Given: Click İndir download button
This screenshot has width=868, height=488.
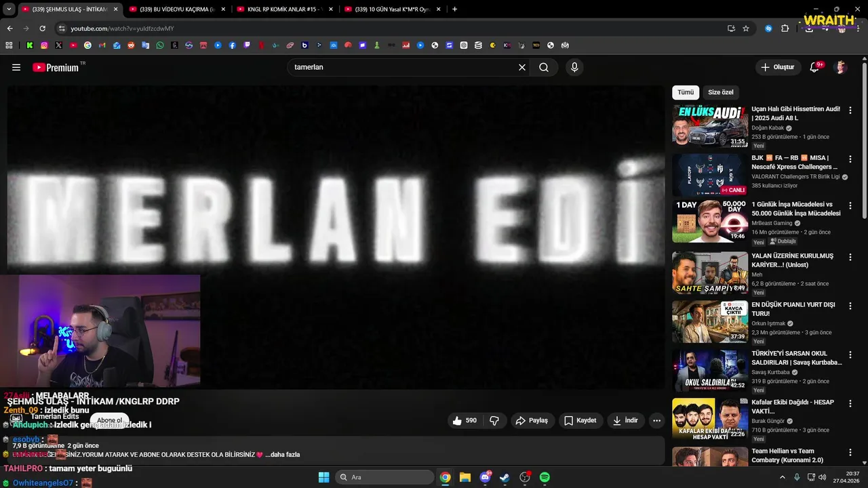Looking at the screenshot, I should pyautogui.click(x=625, y=420).
